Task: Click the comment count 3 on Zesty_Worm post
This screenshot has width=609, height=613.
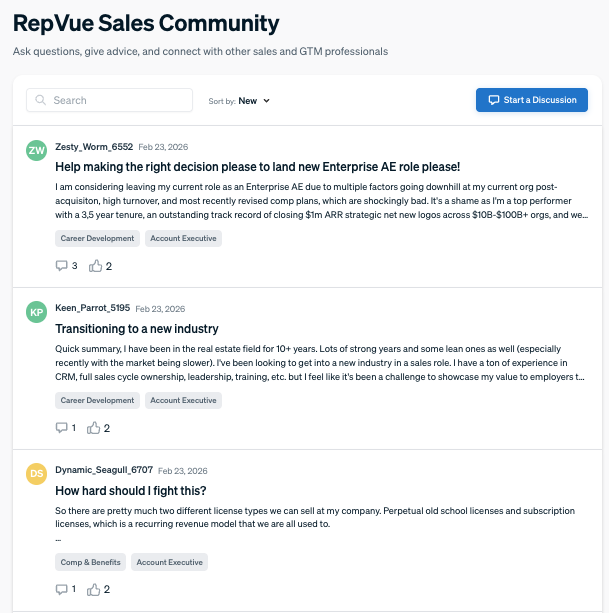Action: pos(75,266)
